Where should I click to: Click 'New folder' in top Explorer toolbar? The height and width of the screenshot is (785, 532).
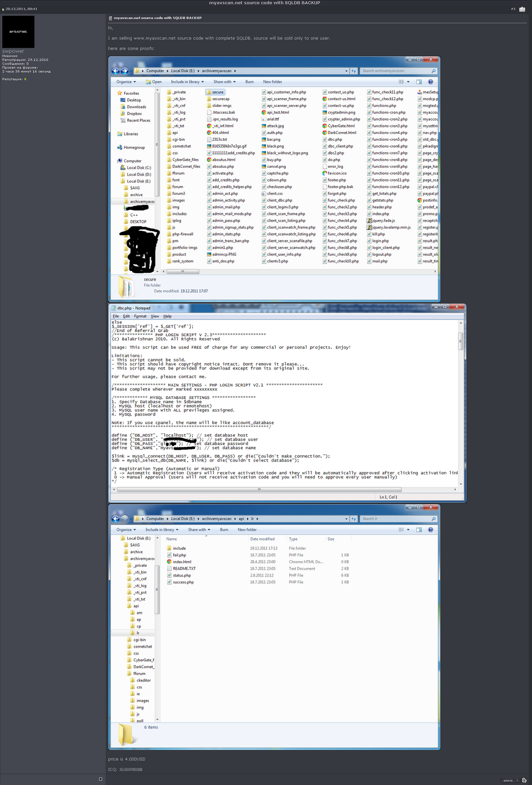273,82
